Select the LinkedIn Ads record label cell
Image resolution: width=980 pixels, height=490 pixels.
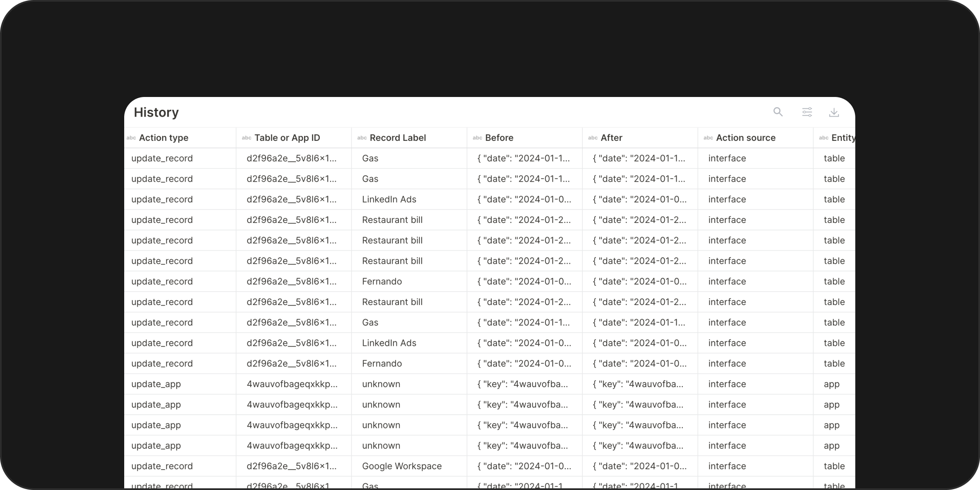tap(389, 199)
